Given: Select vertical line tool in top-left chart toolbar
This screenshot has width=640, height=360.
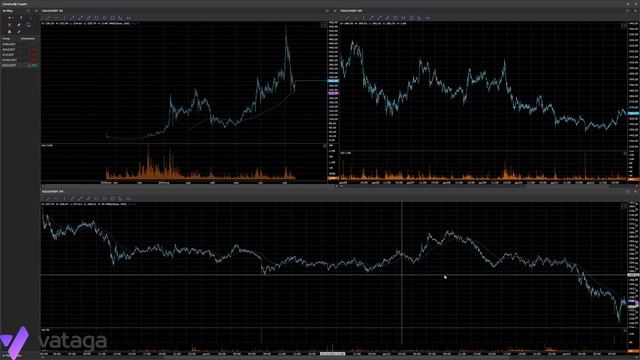Looking at the screenshot, I should (x=64, y=18).
